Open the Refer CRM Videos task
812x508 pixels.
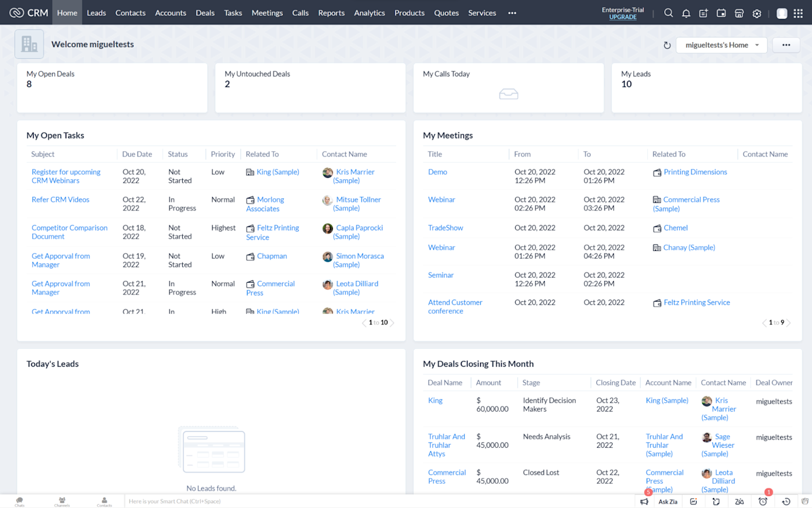tap(60, 200)
